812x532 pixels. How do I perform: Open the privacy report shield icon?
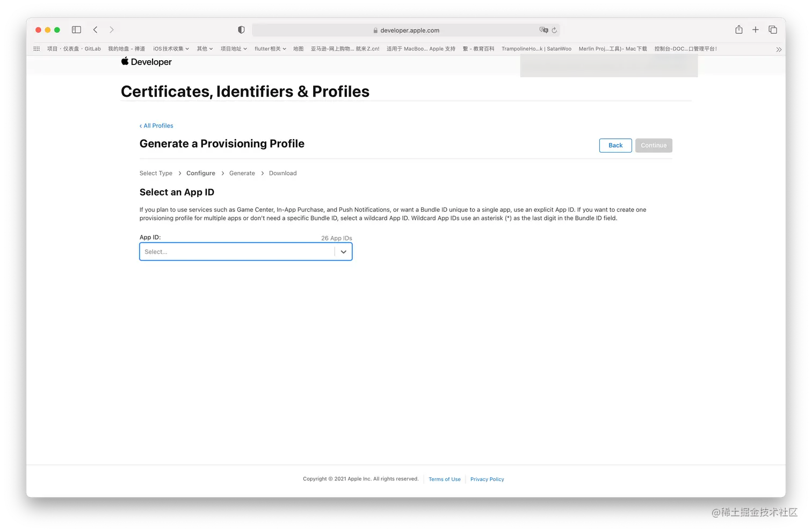pos(241,30)
